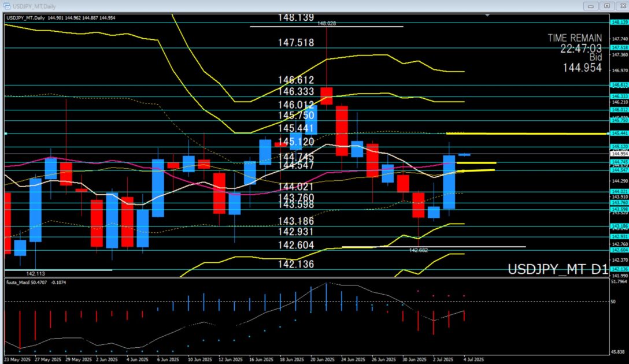
Task: Click the 148.028 high price label
Action: [x=327, y=24]
